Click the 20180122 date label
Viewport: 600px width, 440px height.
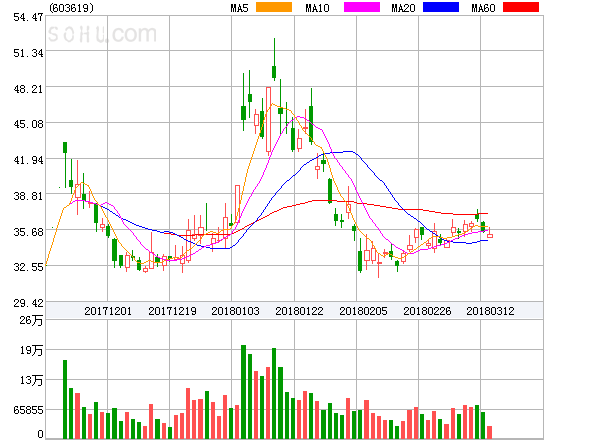pyautogui.click(x=299, y=311)
